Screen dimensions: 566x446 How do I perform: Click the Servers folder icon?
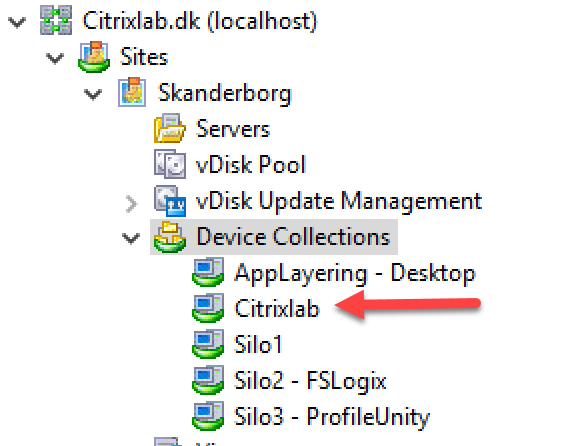pos(170,128)
